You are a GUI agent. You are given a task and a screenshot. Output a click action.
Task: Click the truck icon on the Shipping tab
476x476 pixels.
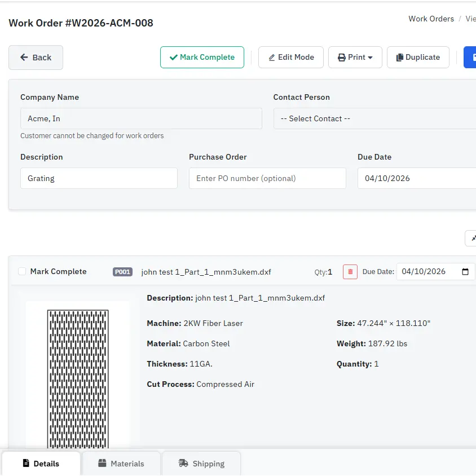point(183,464)
